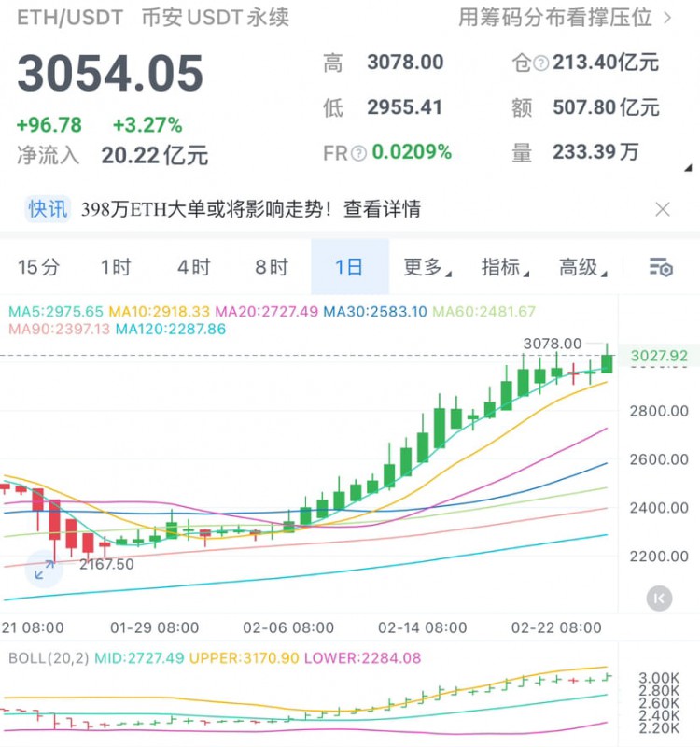This screenshot has width=700, height=747.
Task: Open the chart settings icon
Action: [x=661, y=267]
